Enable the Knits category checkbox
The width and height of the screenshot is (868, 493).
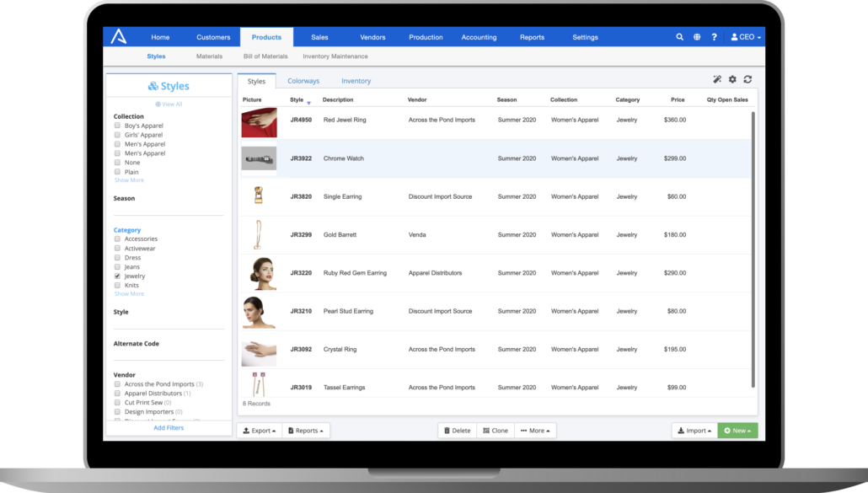click(x=117, y=286)
